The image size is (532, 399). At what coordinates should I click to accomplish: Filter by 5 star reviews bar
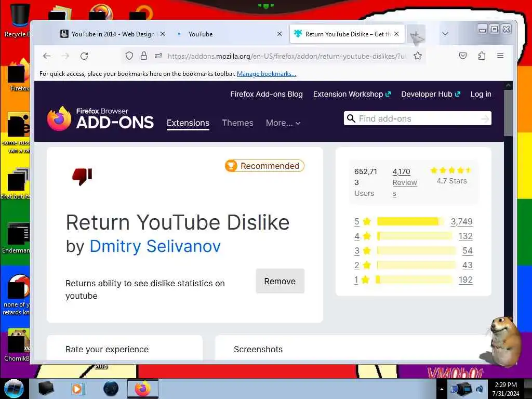pyautogui.click(x=410, y=221)
